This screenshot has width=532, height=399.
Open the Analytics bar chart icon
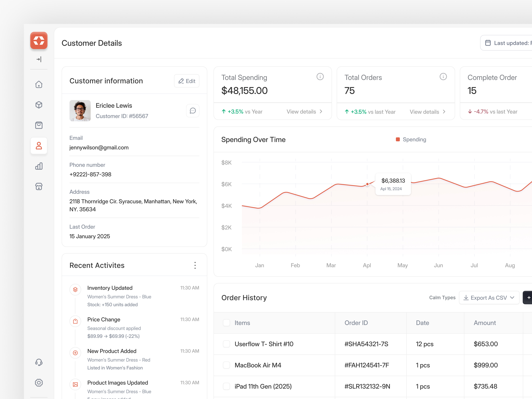click(x=39, y=166)
